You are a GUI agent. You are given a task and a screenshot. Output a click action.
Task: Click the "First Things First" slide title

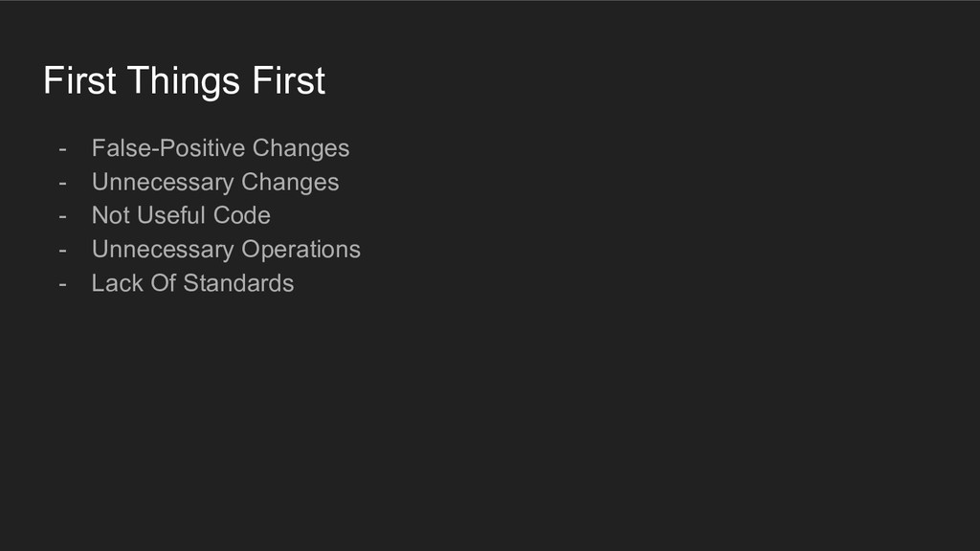pos(184,81)
